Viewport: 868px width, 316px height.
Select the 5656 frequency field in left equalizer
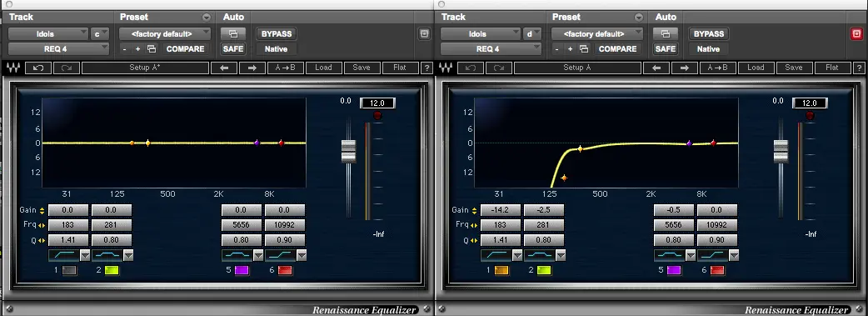242,225
